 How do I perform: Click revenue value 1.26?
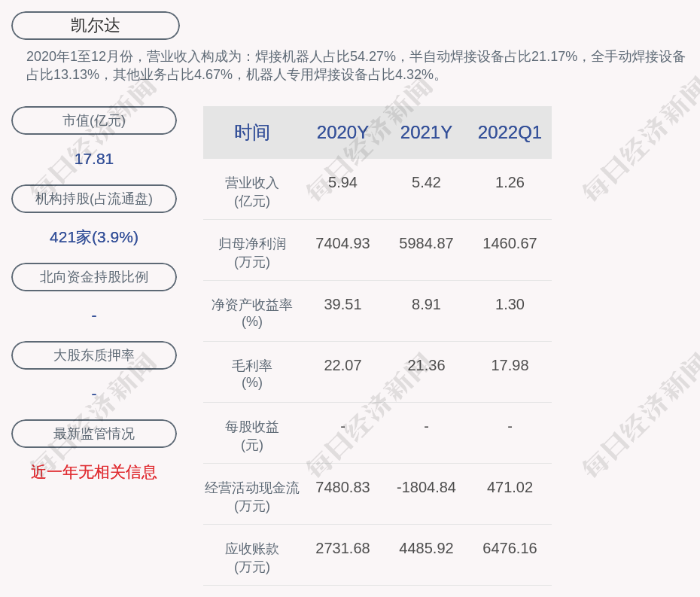point(510,182)
